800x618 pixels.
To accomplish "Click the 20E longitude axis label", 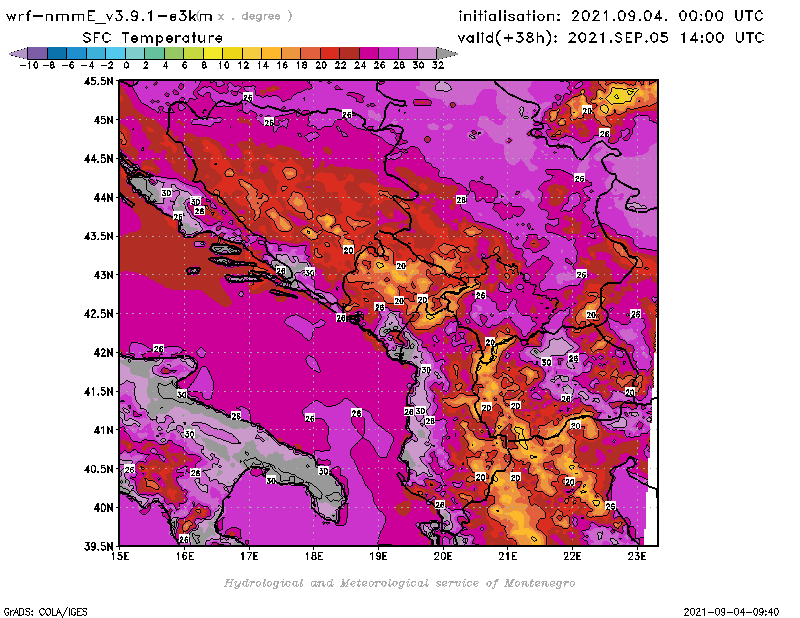I will click(x=443, y=556).
